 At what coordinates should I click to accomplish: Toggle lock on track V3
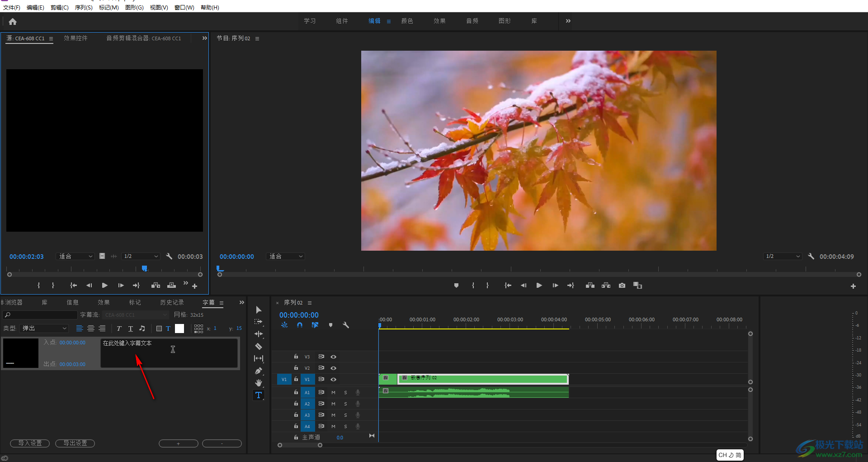pos(296,357)
